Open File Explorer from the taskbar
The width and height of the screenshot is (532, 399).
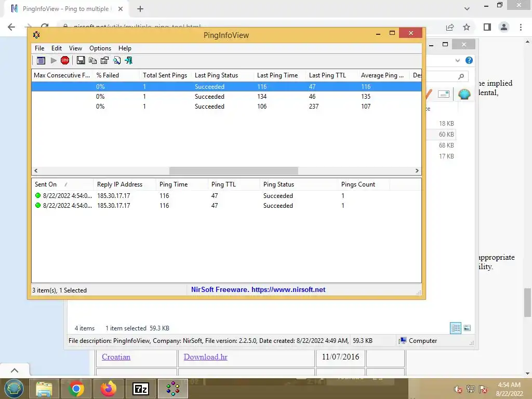coord(44,389)
